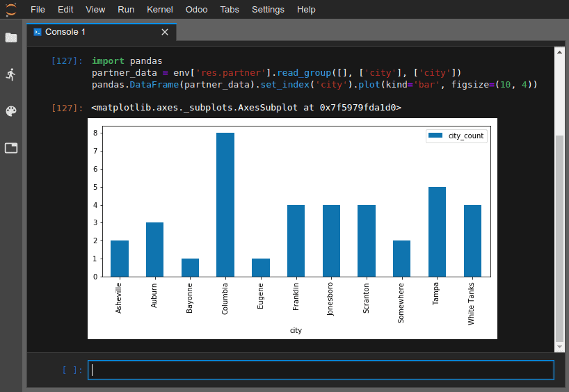Open the File Browser sidebar icon
Image resolution: width=569 pixels, height=392 pixels.
coord(11,38)
